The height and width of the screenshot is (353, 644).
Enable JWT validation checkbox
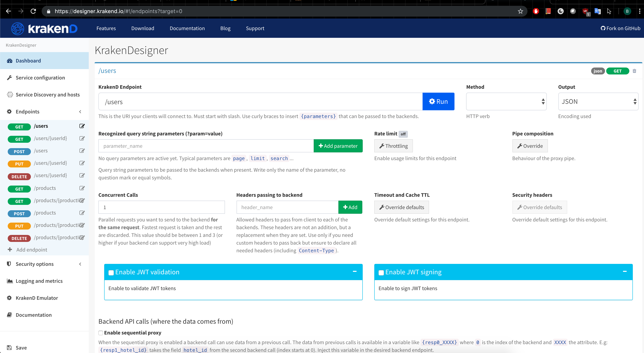111,273
